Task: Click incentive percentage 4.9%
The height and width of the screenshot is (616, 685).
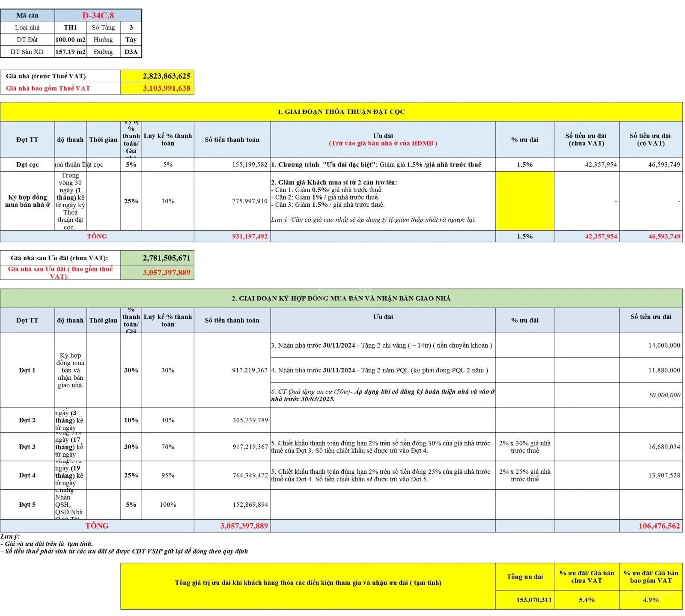Action: pyautogui.click(x=651, y=600)
